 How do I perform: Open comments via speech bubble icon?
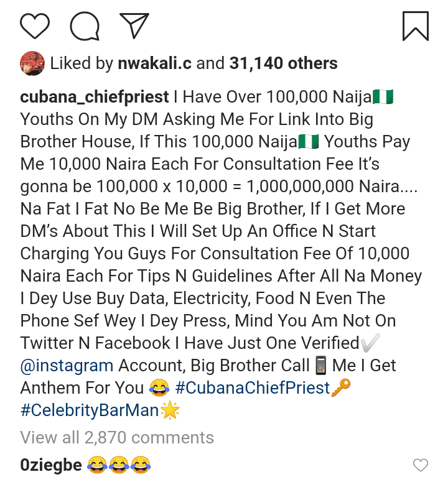coord(83,25)
